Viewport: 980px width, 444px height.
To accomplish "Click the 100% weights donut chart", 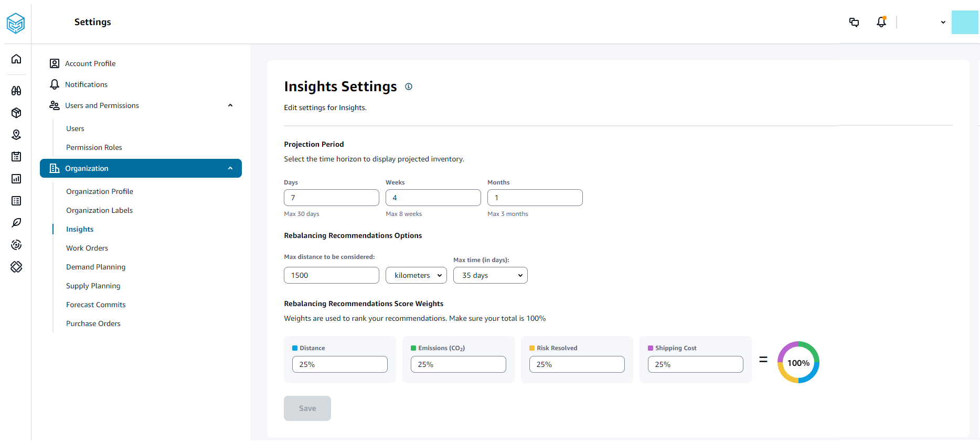I will pyautogui.click(x=798, y=363).
